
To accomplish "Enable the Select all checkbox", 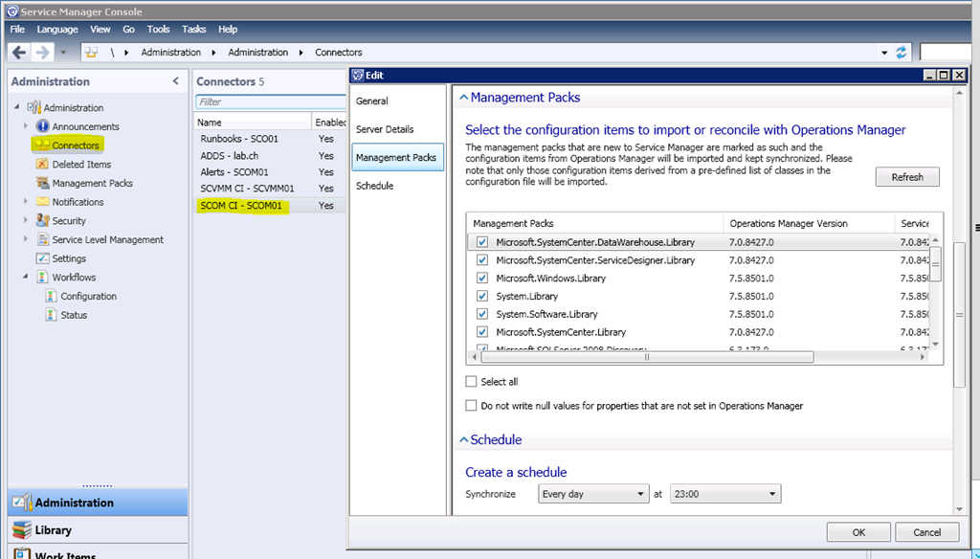I will pyautogui.click(x=471, y=382).
